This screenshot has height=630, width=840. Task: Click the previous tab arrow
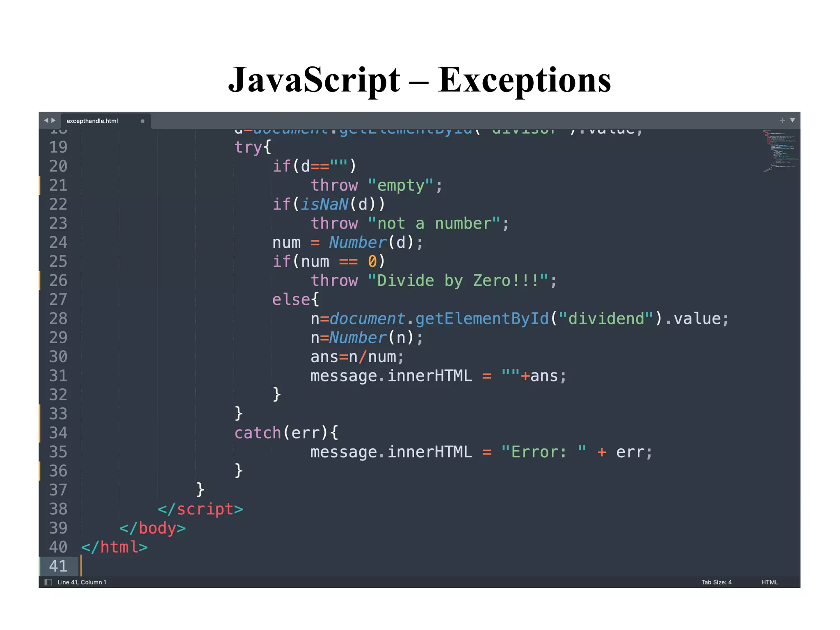(x=46, y=121)
